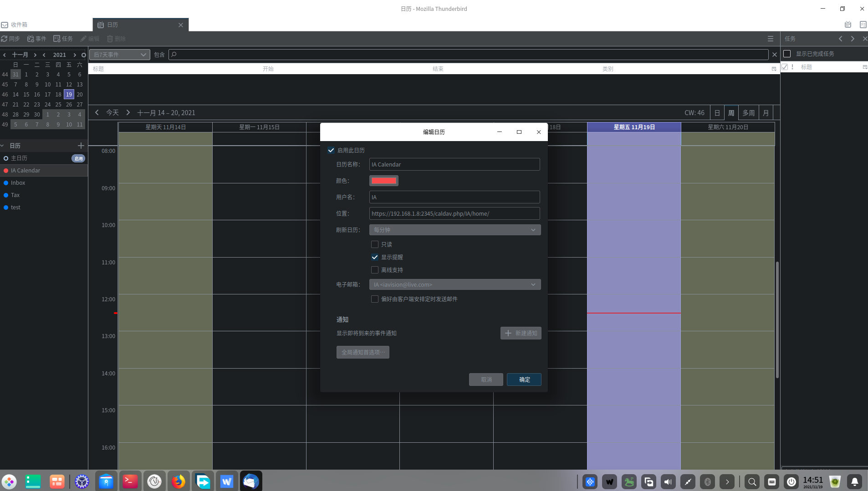
Task: Select the test calendar in the list
Action: click(x=44, y=208)
